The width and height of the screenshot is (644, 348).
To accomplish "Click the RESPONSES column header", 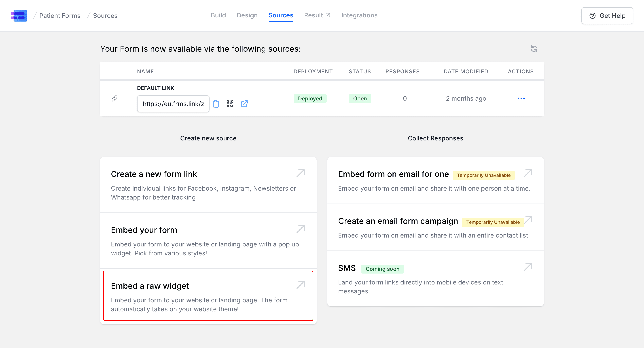I will (x=402, y=71).
